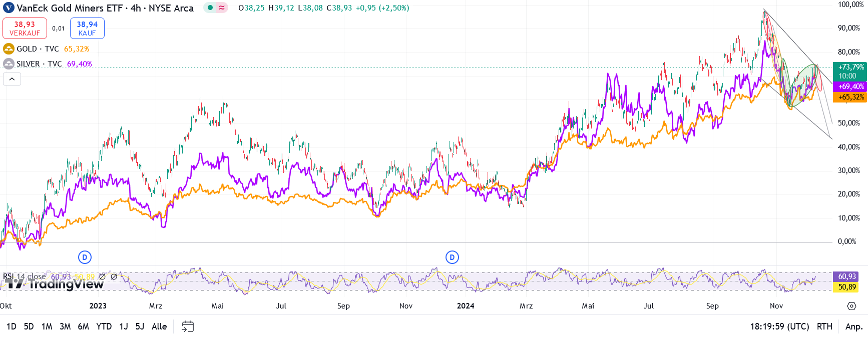Screen dimensions: 868x337
Task: Click the 60,93 purple RSI scale label
Action: (x=845, y=276)
